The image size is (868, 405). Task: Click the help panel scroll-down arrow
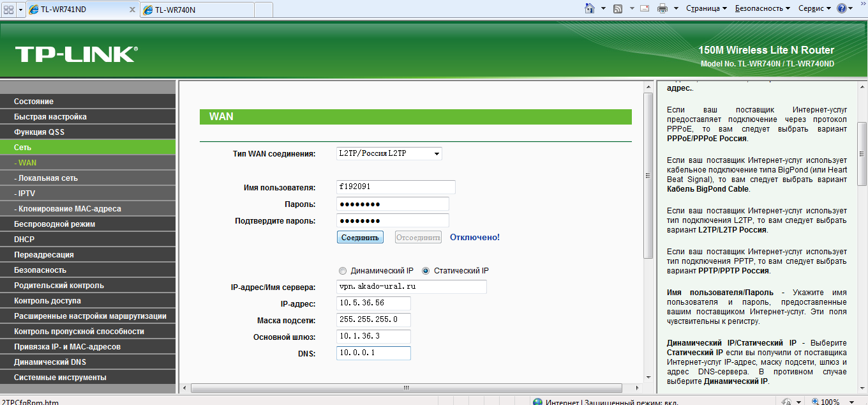[862, 388]
